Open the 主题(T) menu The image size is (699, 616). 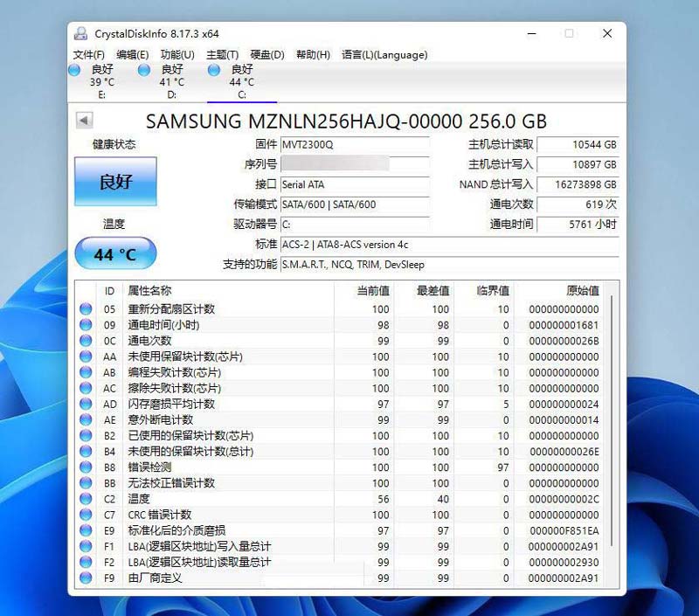click(222, 54)
